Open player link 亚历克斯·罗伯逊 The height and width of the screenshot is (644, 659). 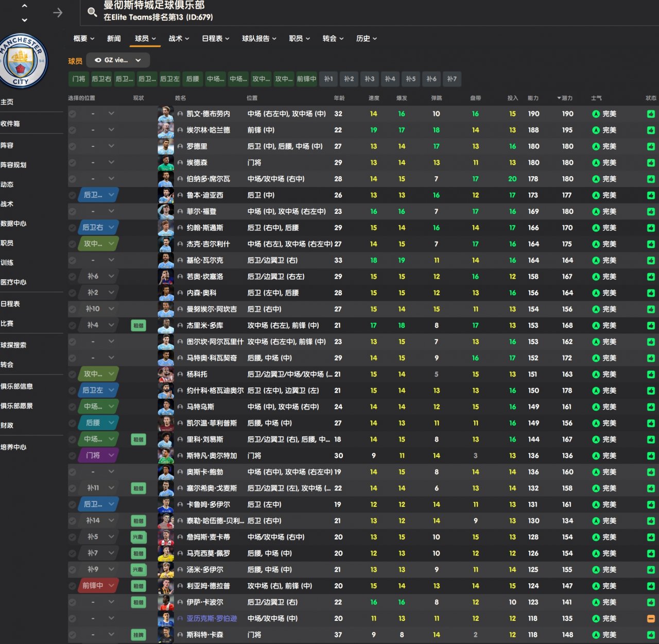tap(212, 619)
